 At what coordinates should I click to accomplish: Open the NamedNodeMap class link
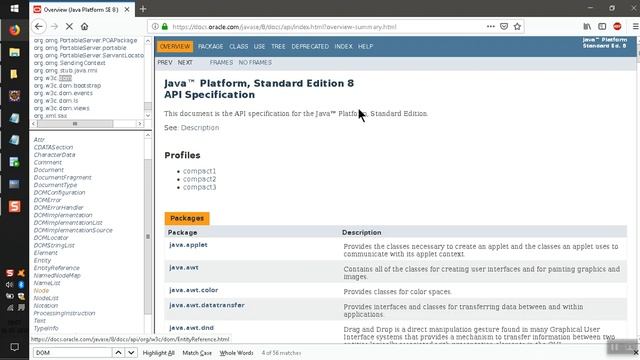(57, 276)
